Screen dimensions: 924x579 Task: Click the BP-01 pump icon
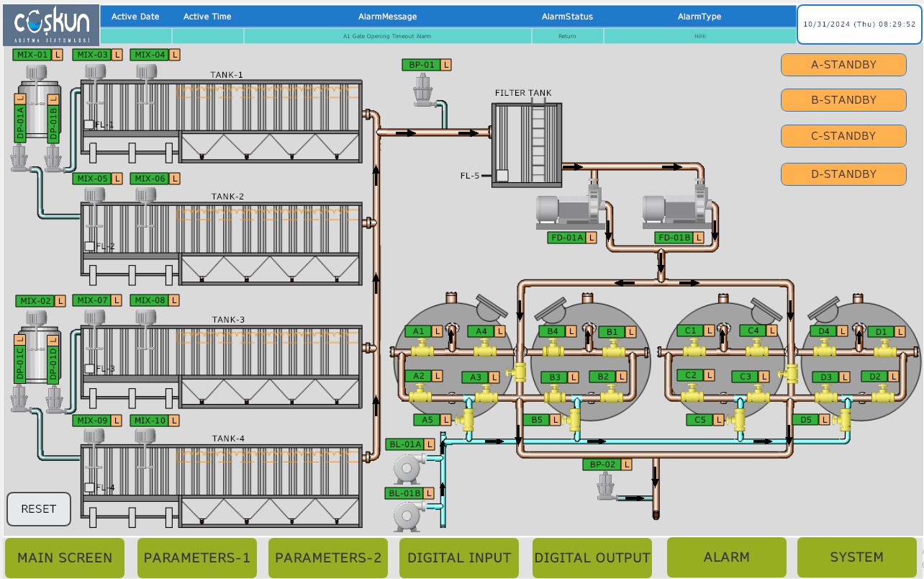(x=425, y=90)
